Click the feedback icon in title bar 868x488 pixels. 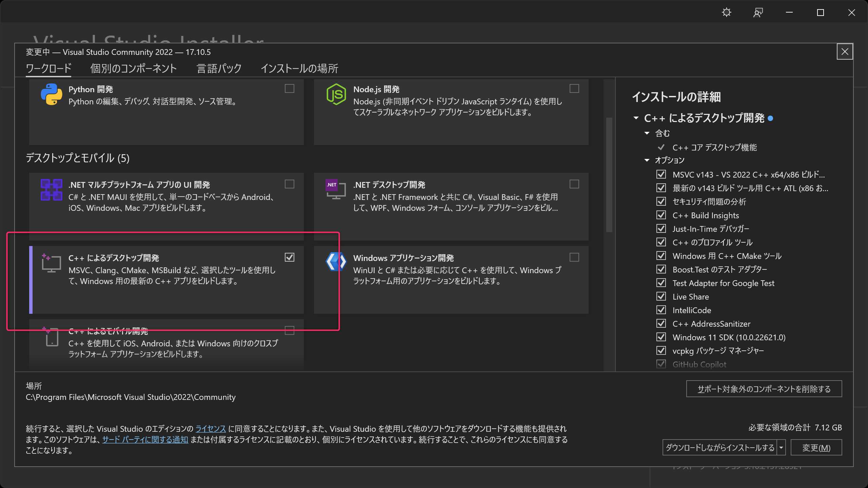757,13
